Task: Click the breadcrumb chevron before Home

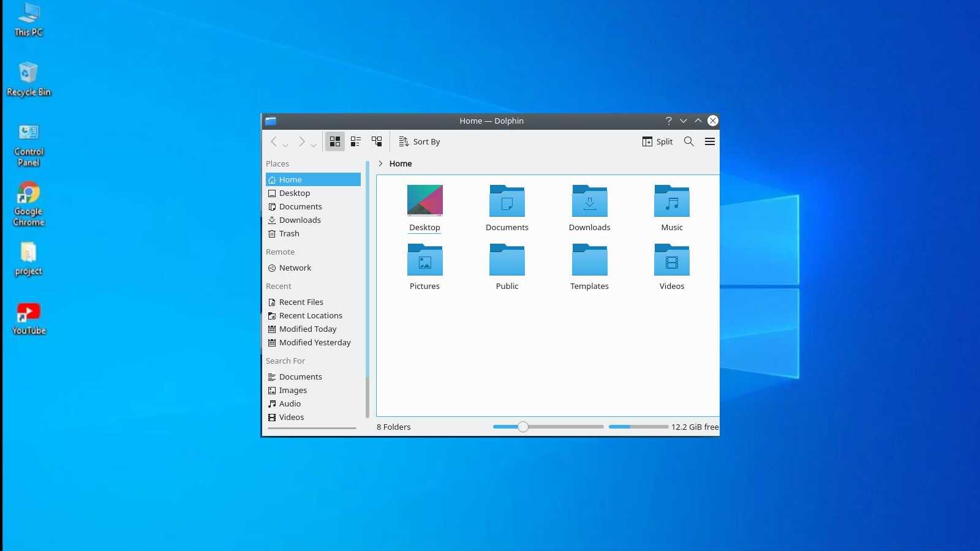Action: (380, 163)
